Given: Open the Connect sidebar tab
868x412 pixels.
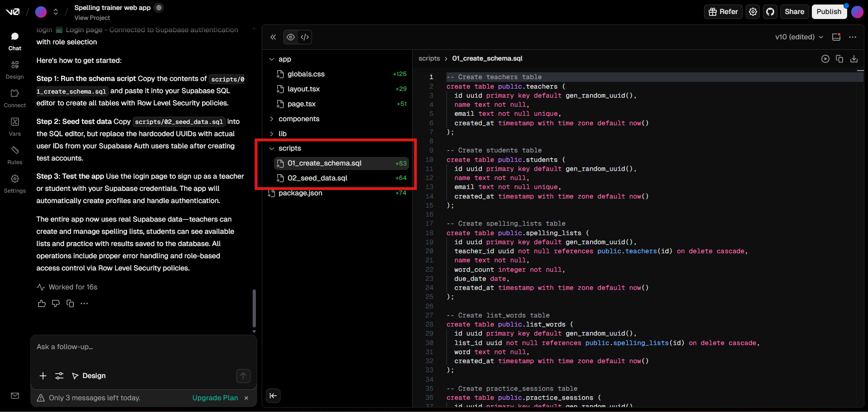Looking at the screenshot, I should pyautogui.click(x=15, y=98).
